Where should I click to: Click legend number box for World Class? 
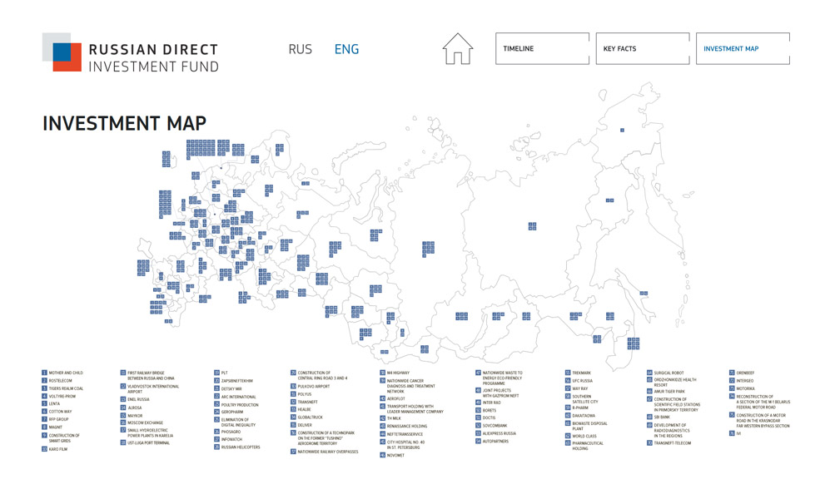(x=568, y=436)
